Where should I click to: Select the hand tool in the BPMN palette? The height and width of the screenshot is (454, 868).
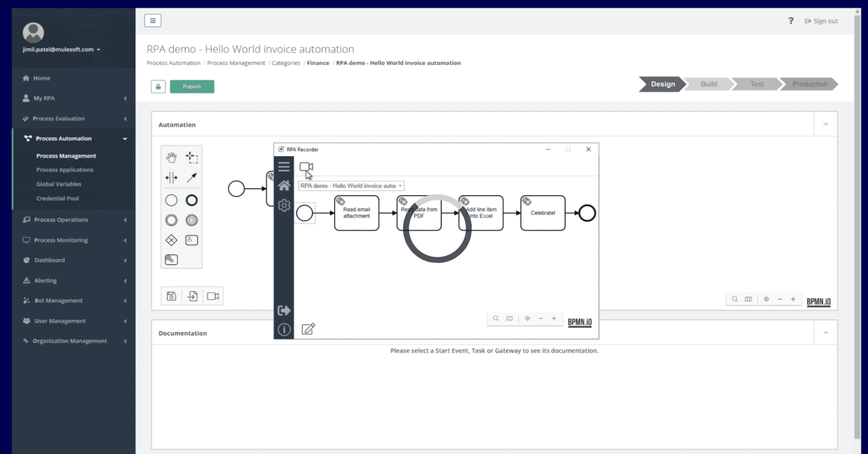click(171, 157)
